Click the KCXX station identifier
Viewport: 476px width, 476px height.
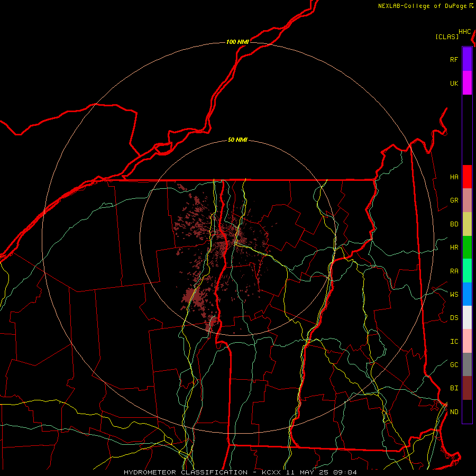coord(271,472)
